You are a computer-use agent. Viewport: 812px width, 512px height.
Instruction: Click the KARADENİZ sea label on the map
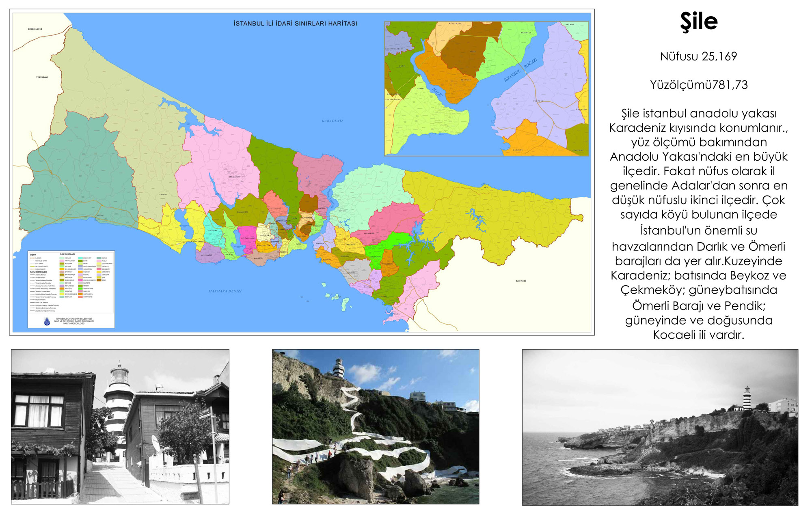point(333,121)
